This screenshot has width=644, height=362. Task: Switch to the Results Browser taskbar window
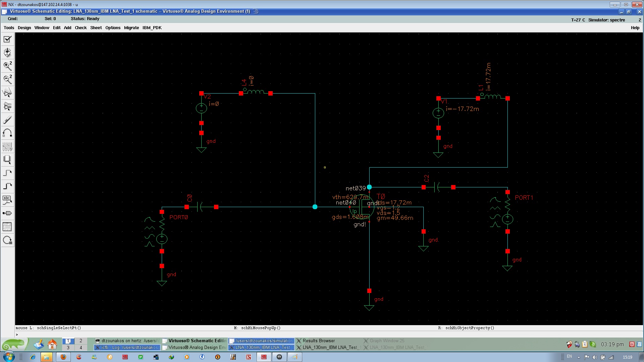318,341
